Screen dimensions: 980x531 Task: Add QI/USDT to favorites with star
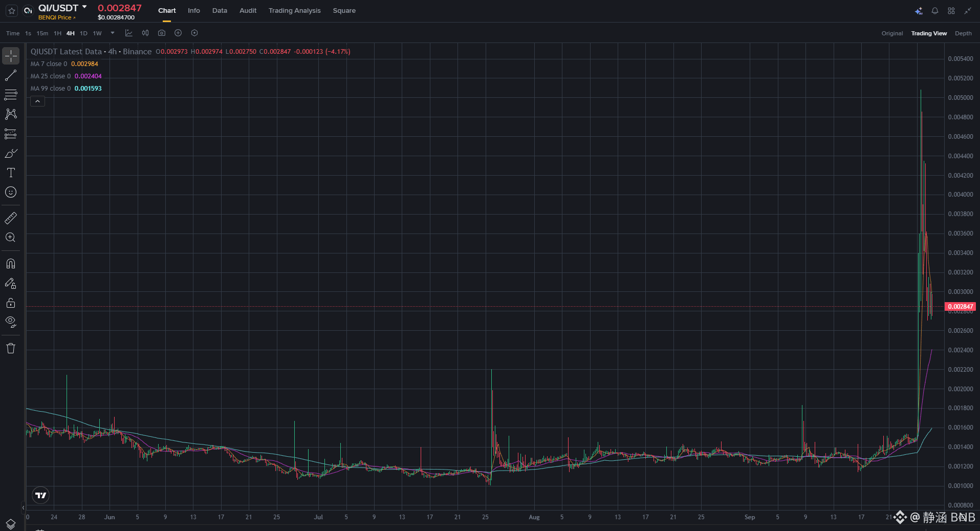[12, 11]
